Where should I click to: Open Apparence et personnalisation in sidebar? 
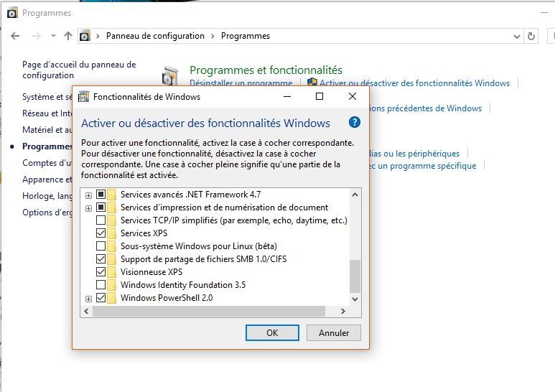47,179
